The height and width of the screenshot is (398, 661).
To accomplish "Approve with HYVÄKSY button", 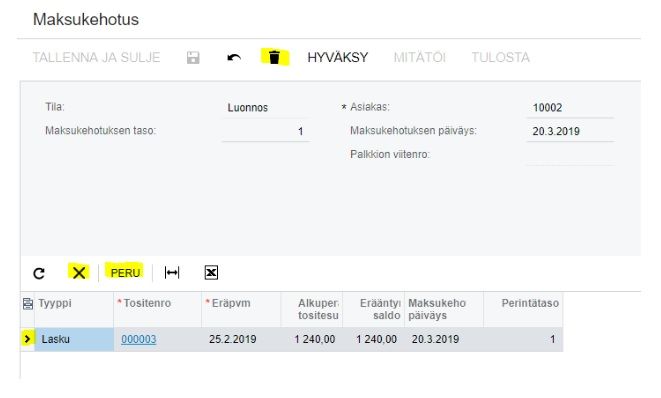I will click(338, 57).
